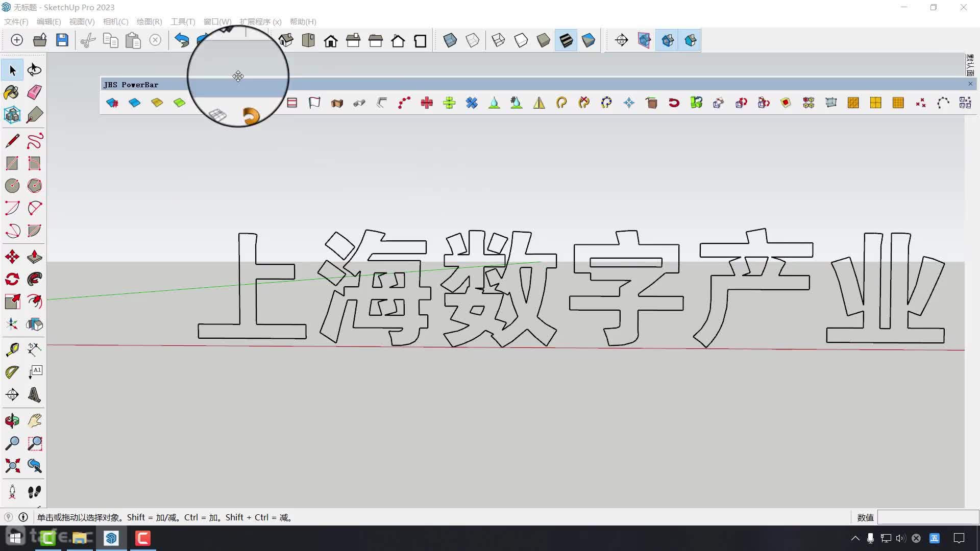The width and height of the screenshot is (980, 551).
Task: Select the Lasso select tool
Action: (34, 70)
